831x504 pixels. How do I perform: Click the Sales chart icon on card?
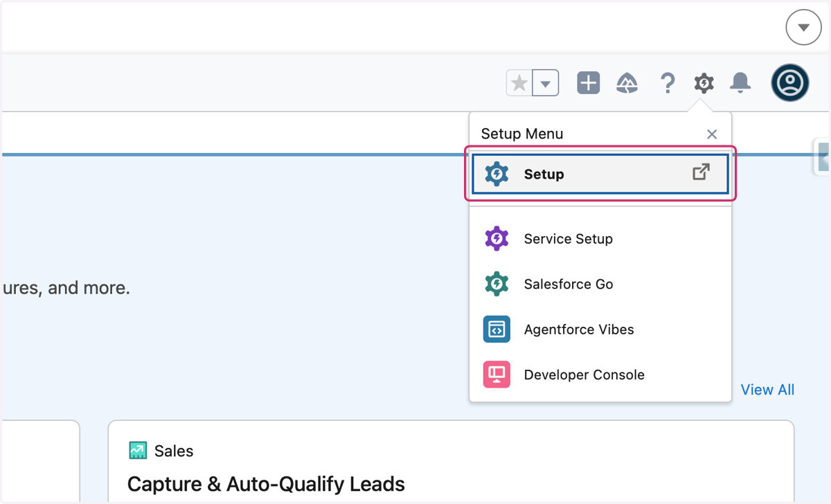click(138, 451)
